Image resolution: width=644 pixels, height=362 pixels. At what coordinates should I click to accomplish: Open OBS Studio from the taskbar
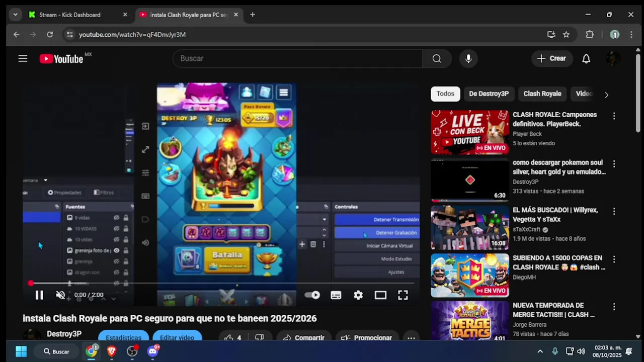click(x=132, y=351)
